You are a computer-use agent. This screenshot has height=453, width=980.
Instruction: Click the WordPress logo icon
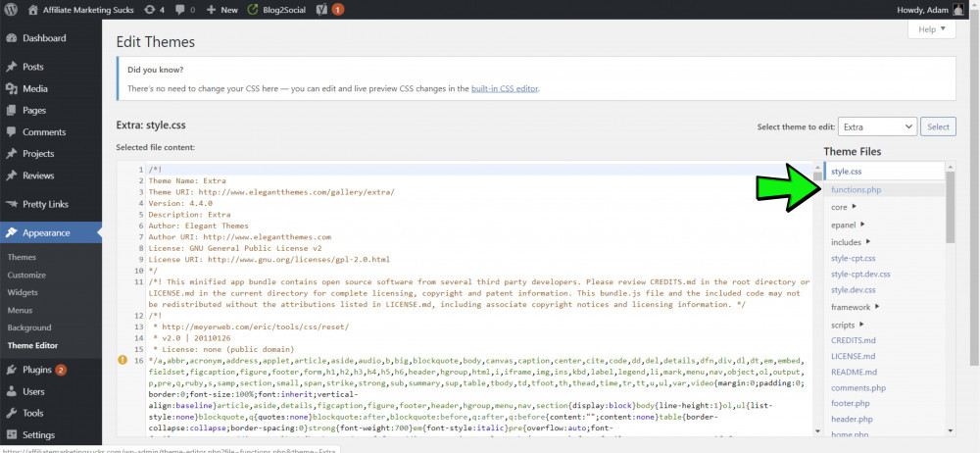(x=13, y=10)
